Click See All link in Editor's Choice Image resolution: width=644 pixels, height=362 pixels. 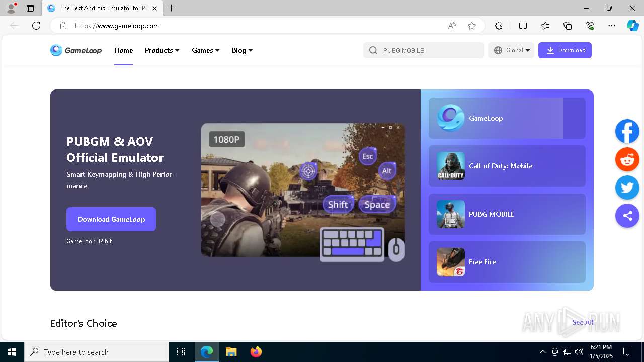pos(583,322)
